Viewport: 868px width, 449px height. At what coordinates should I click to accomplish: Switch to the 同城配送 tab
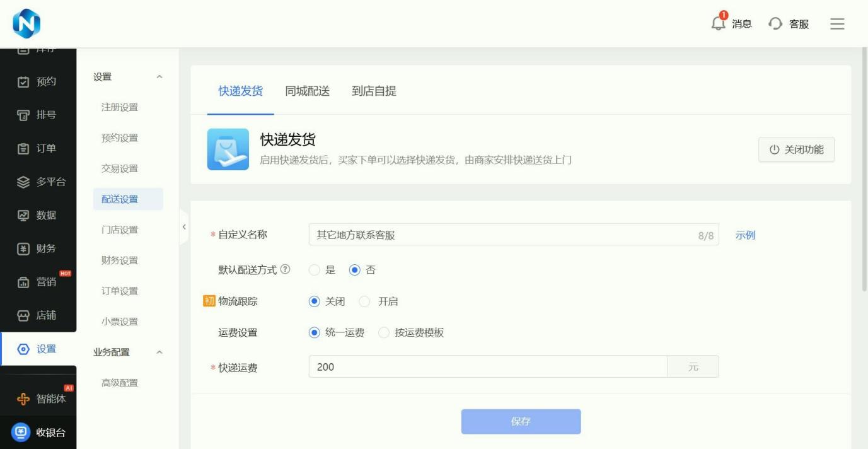(308, 91)
